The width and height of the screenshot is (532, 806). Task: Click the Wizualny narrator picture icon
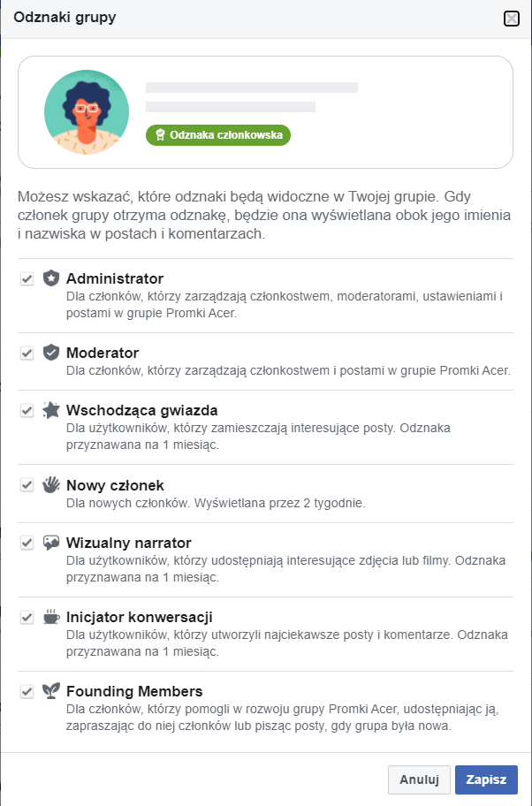(x=51, y=543)
